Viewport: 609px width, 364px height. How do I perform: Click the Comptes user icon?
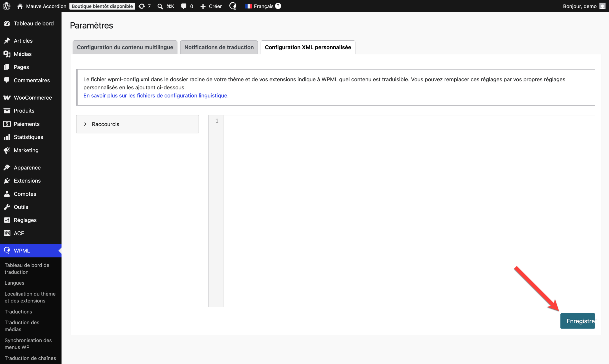(x=7, y=194)
